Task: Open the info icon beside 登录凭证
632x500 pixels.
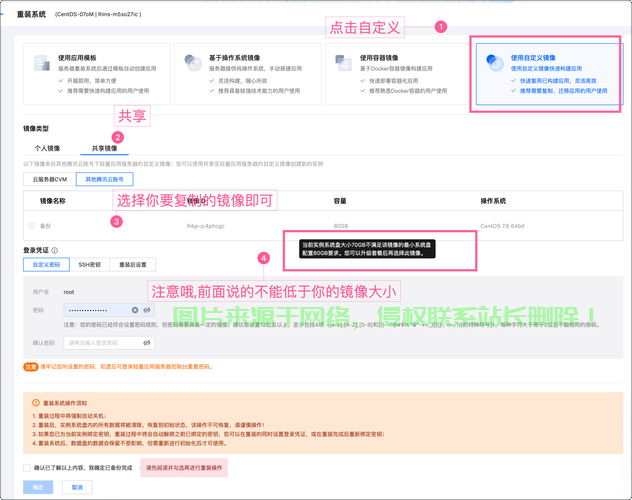Action: (54, 250)
